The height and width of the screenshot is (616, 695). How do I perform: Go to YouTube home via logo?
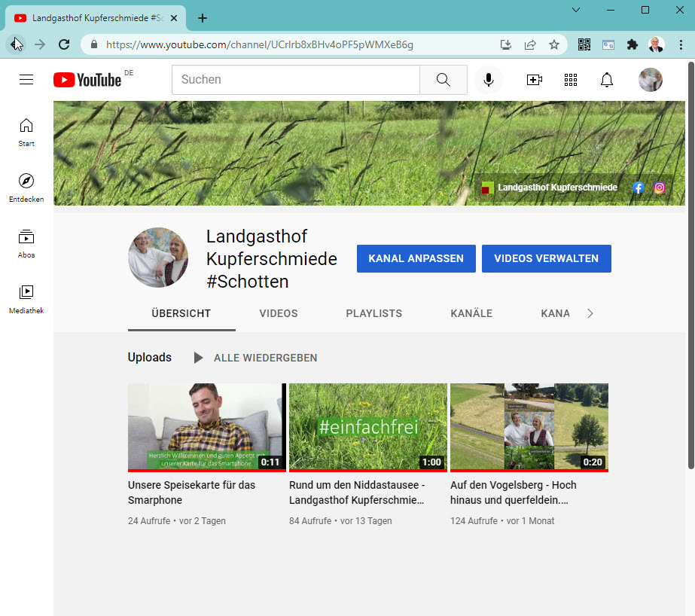[87, 81]
